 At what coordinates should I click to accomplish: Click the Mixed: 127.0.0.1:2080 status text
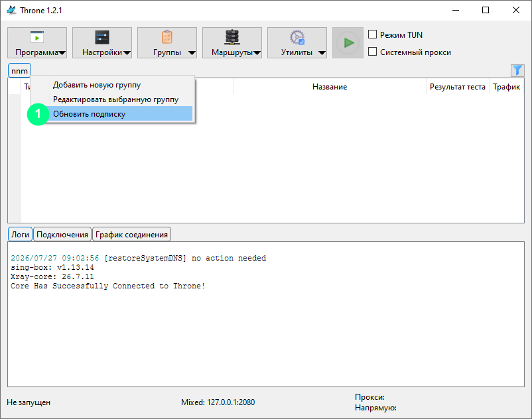point(218,402)
